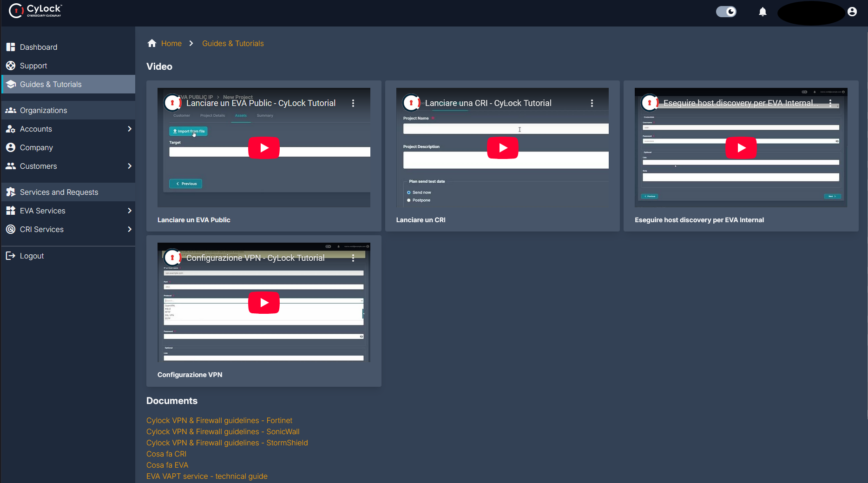
Task: Click the Lanciare un EVA Public - CyLock Tutorial title
Action: point(261,103)
